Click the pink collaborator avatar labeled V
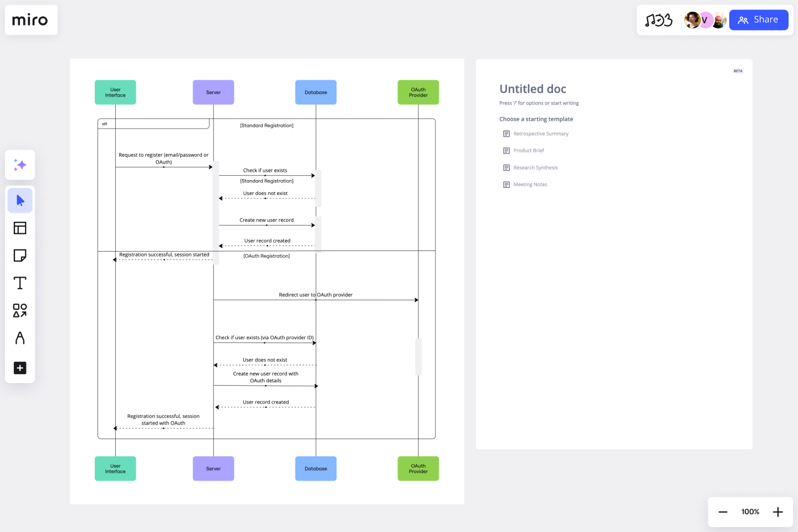The image size is (798, 532). click(705, 20)
